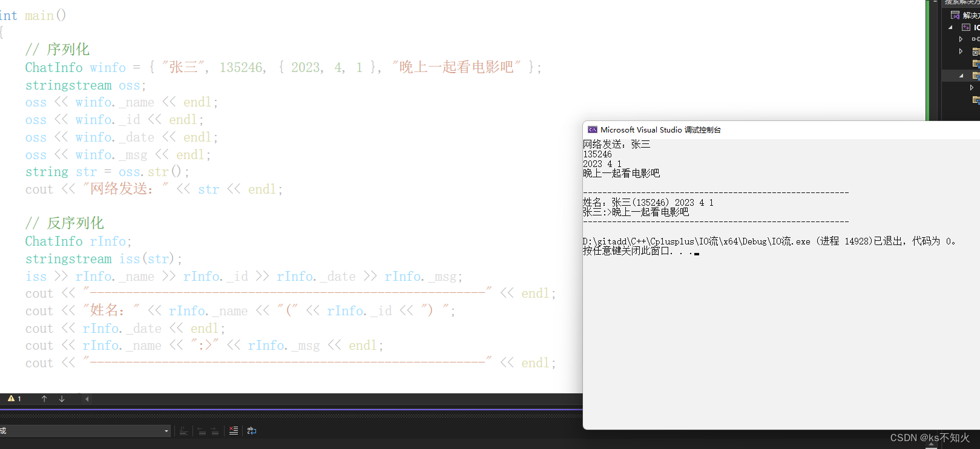Expand the child item under highlighted folder
The height and width of the screenshot is (449, 980).
tap(972, 88)
